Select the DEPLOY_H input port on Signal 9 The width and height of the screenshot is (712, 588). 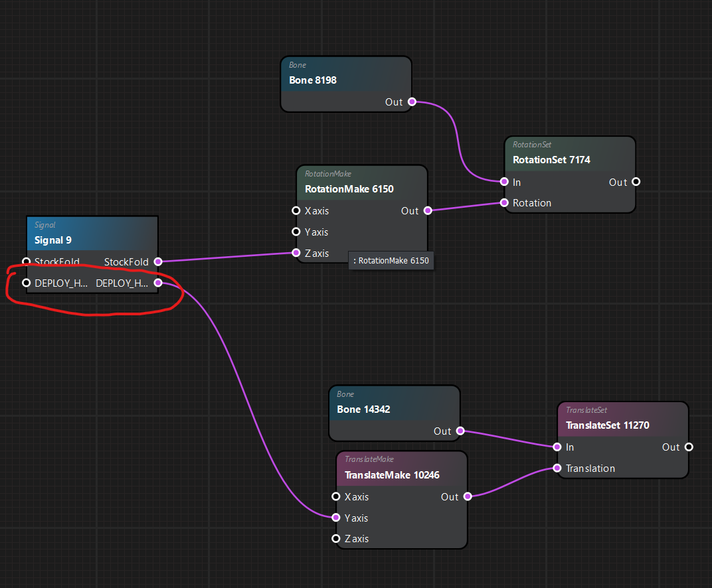[x=27, y=283]
